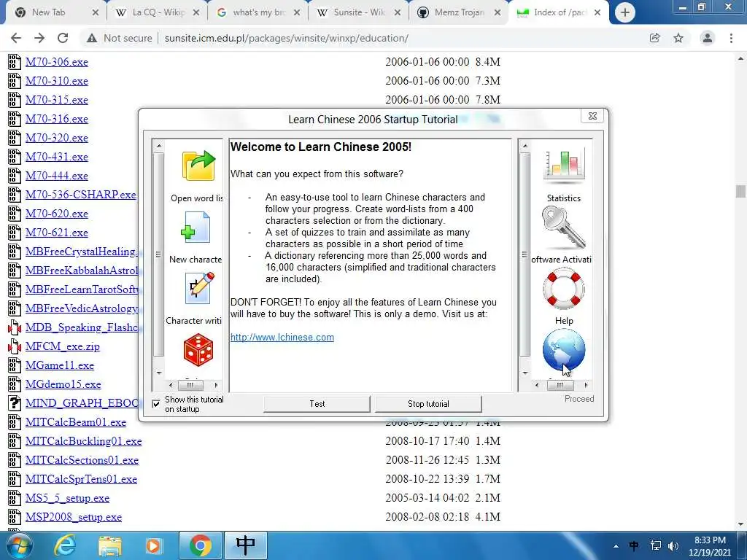Click the Test button
This screenshot has height=560, width=747.
317,404
